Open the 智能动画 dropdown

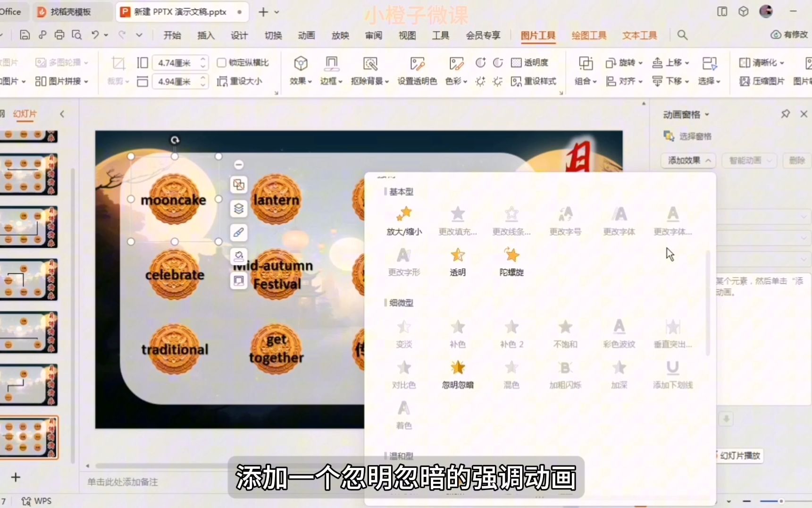point(749,161)
